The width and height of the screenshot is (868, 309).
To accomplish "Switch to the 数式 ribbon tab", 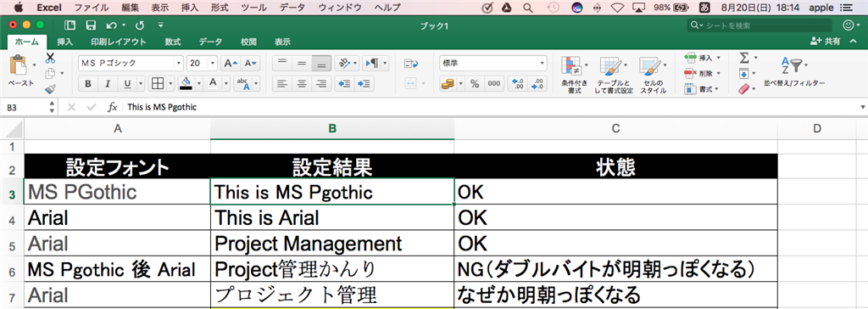I will coord(173,42).
